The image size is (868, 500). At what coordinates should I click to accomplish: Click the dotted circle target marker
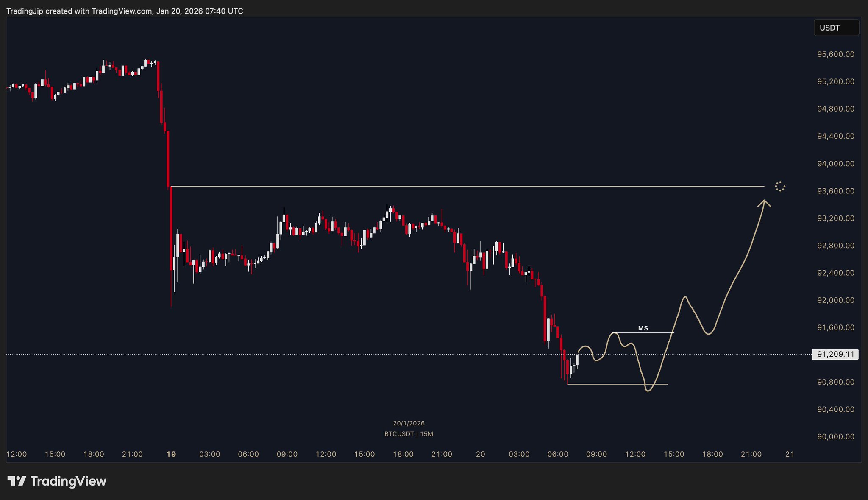[780, 187]
